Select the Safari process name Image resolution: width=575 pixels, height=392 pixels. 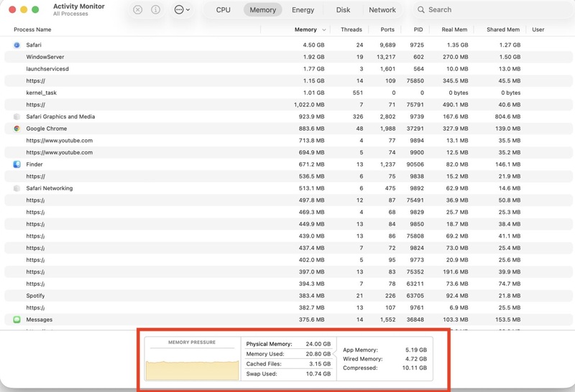coord(34,45)
